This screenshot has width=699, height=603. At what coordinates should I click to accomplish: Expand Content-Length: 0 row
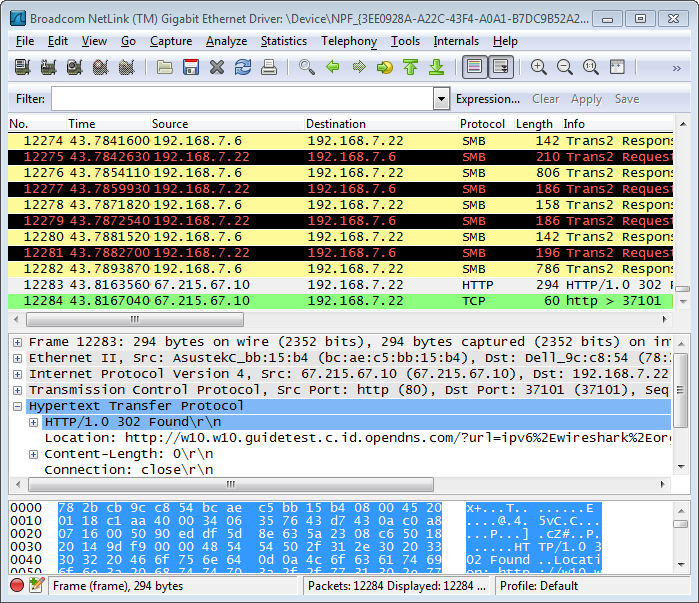(33, 454)
